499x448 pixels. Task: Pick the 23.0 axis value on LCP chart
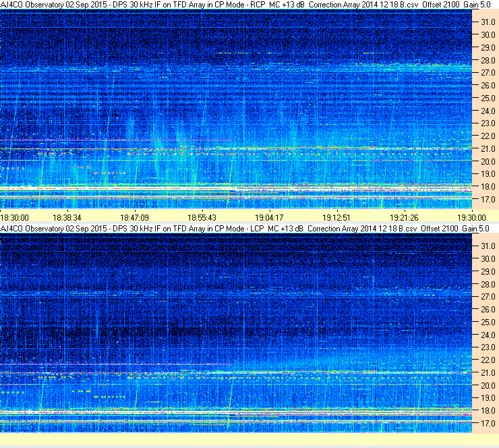pos(488,347)
